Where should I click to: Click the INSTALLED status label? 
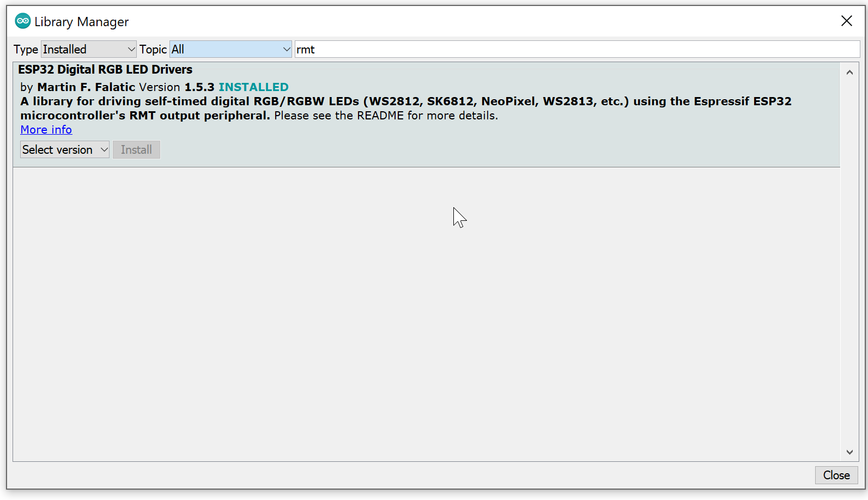[x=253, y=87]
